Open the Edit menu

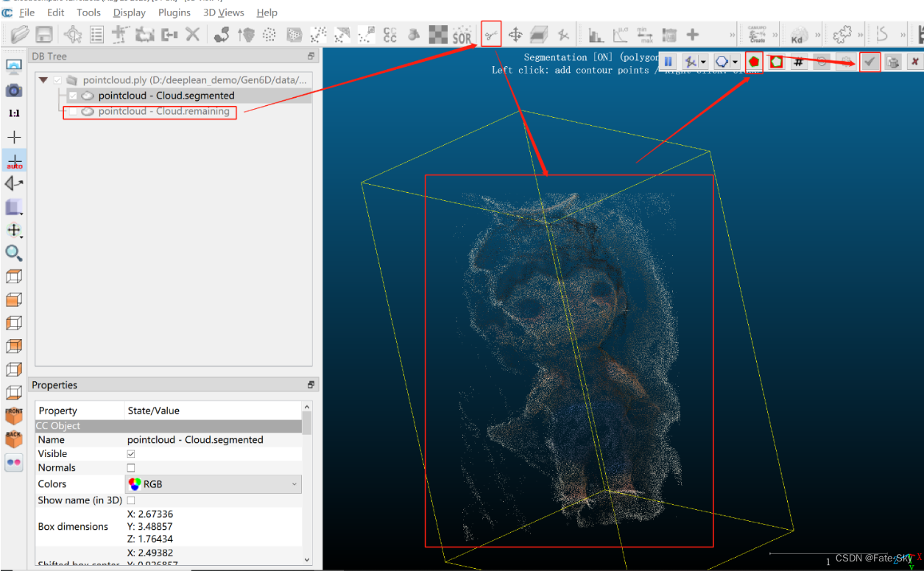tap(56, 13)
